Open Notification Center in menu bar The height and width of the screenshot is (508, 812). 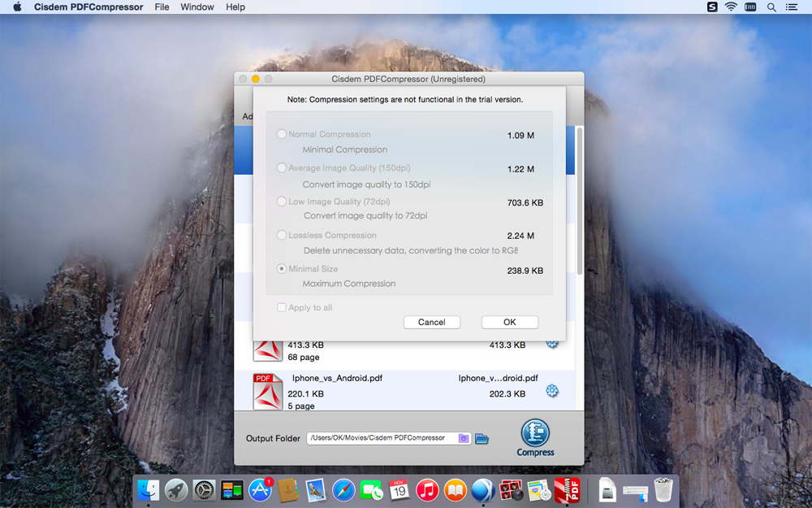click(x=791, y=7)
